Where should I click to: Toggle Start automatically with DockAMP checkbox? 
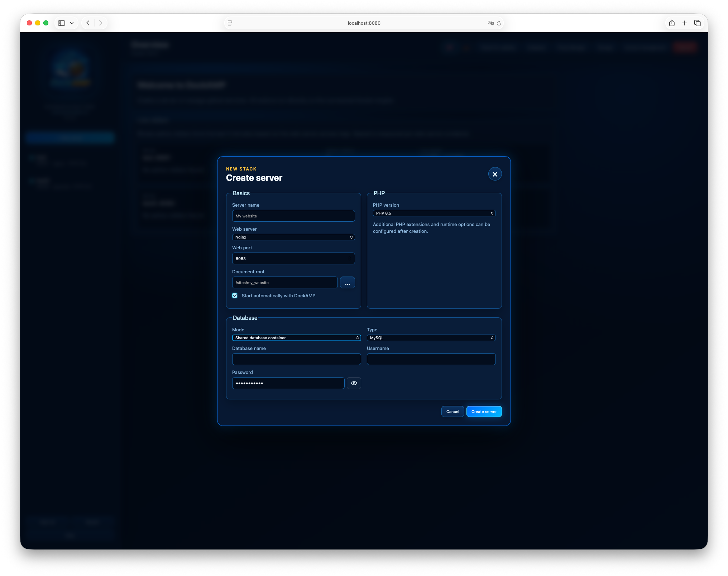pyautogui.click(x=235, y=296)
